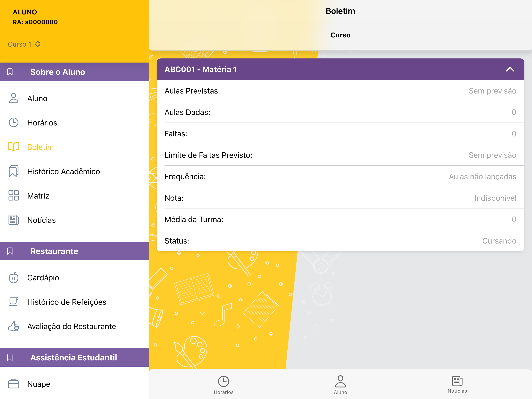The height and width of the screenshot is (399, 532).
Task: Open Avaliação do Restaurante
Action: tap(74, 326)
